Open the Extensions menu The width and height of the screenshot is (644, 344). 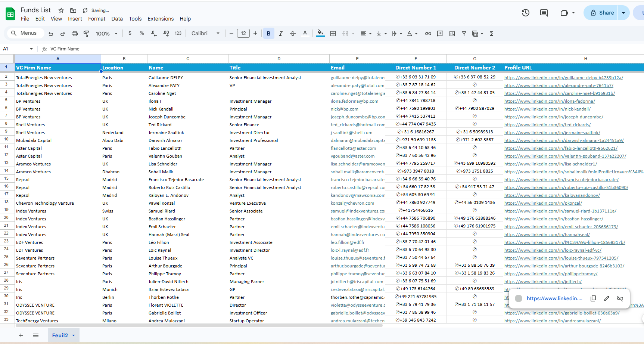click(161, 19)
